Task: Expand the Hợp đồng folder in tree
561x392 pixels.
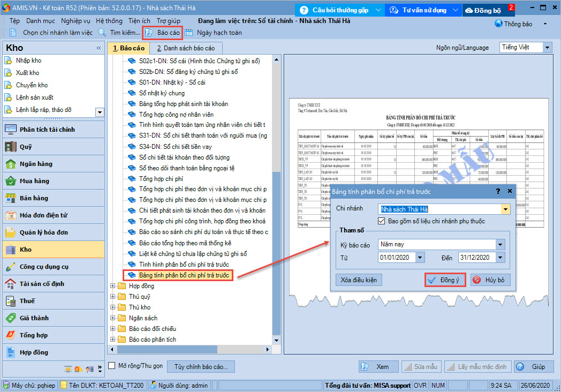Action: (113, 286)
